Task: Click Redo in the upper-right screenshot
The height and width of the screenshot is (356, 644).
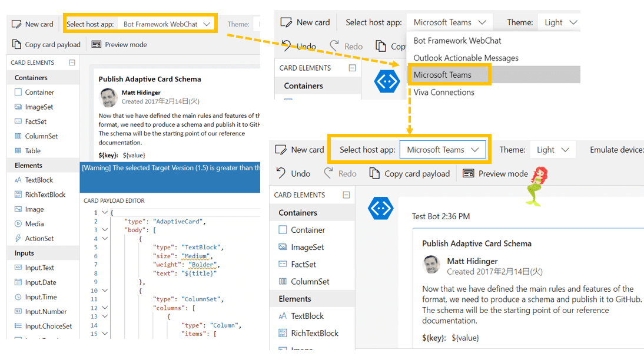Action: 346,46
